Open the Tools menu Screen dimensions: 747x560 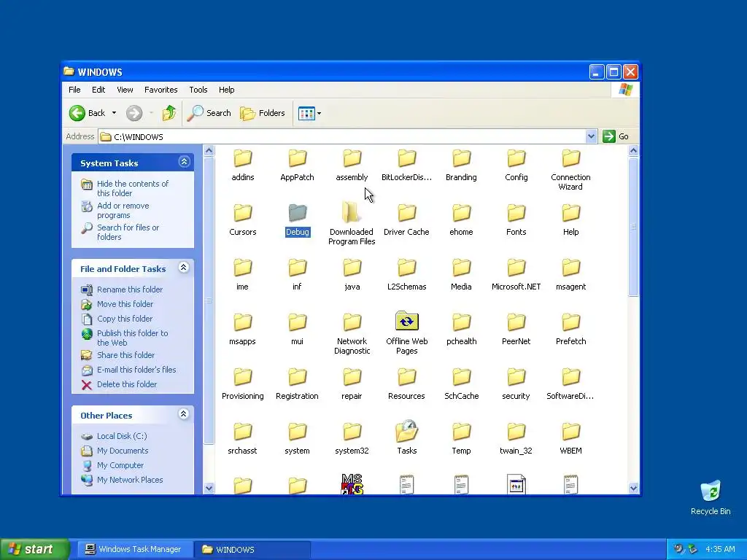pos(198,90)
